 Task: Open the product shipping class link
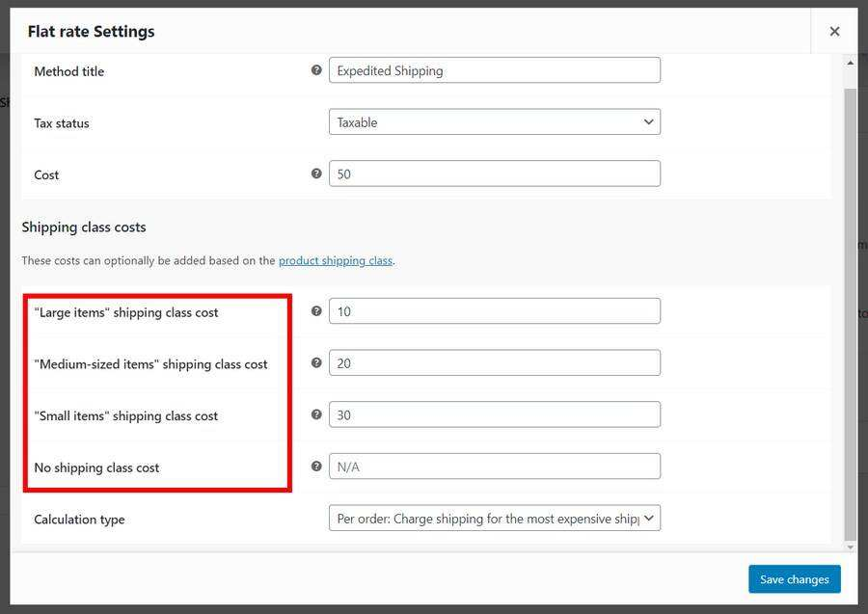[x=336, y=260]
